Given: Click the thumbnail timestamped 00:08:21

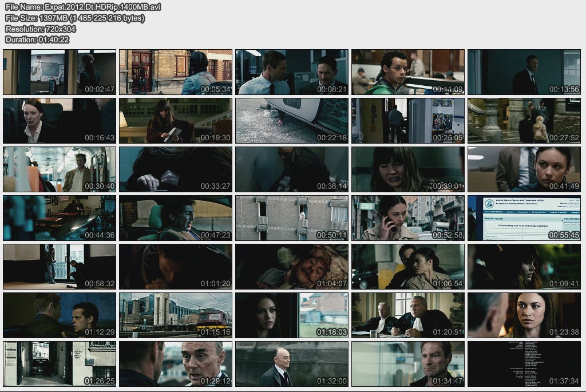Looking at the screenshot, I should pyautogui.click(x=292, y=72).
